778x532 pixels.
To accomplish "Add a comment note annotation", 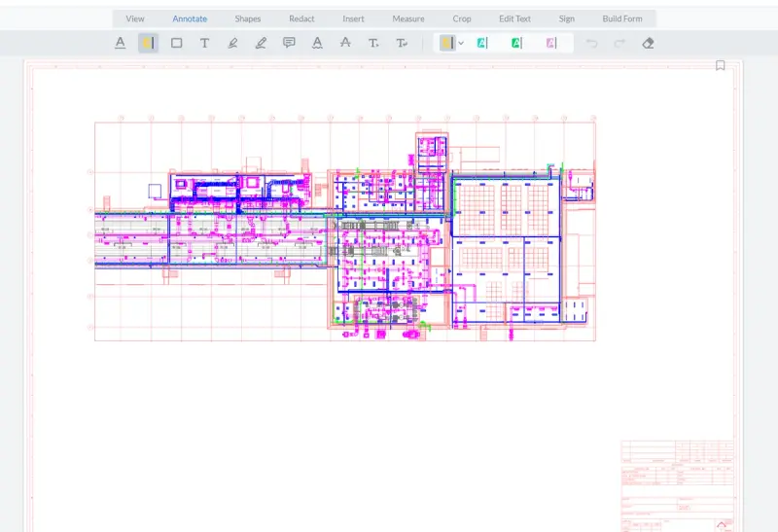I will [x=289, y=43].
